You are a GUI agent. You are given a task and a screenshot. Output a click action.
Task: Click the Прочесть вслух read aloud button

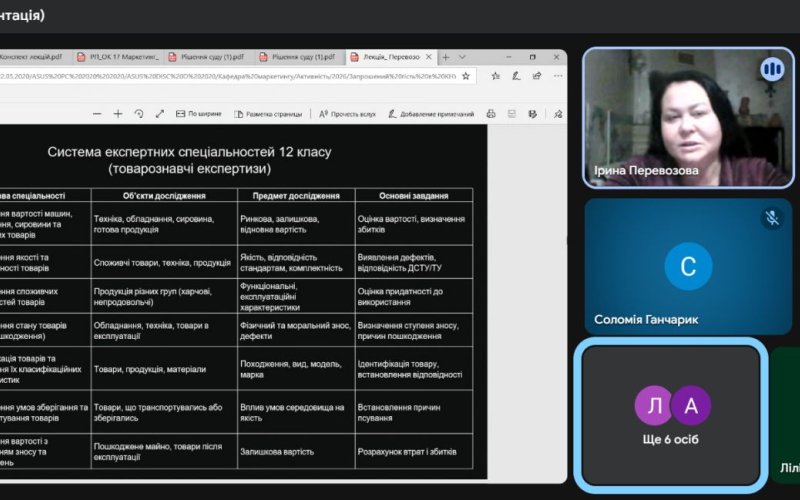347,114
